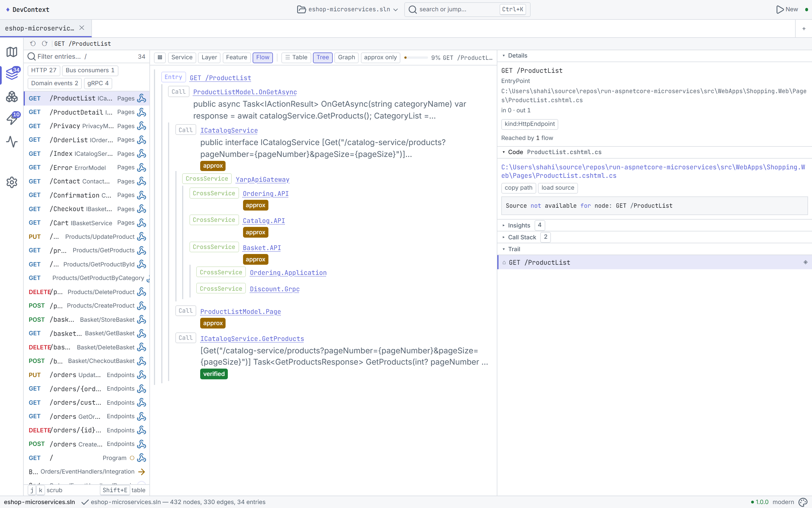
Task: Switch to Table view
Action: (x=296, y=58)
